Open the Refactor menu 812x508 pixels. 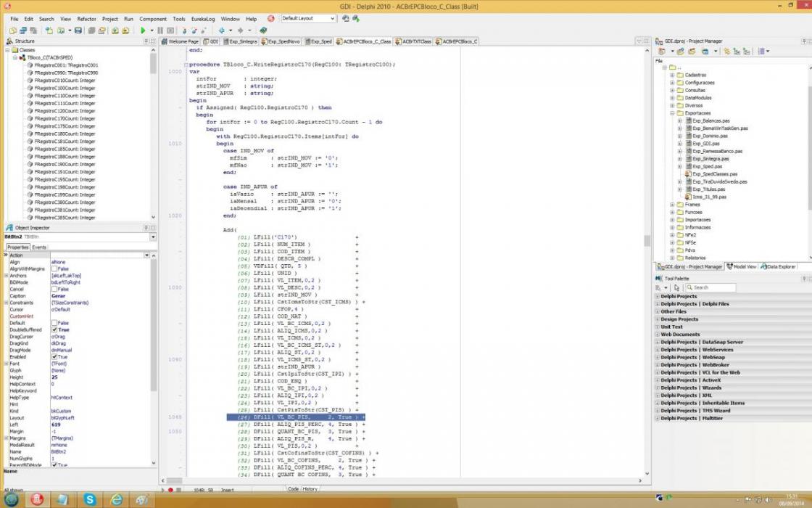86,19
